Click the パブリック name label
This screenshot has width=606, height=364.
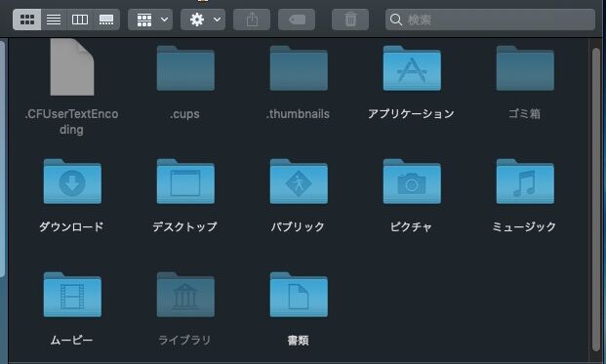tap(298, 226)
